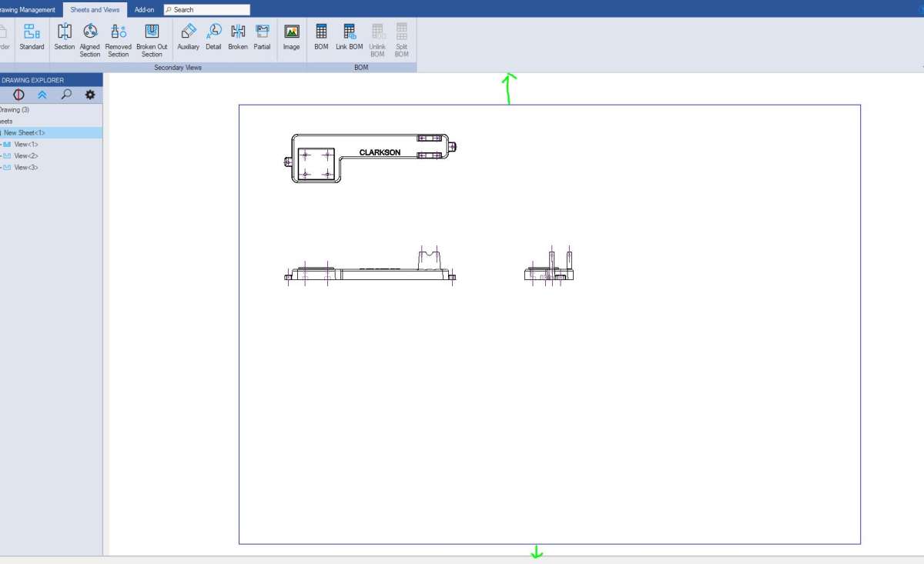Screen dimensions: 924x564
Task: Create a Detail view
Action: pos(214,37)
